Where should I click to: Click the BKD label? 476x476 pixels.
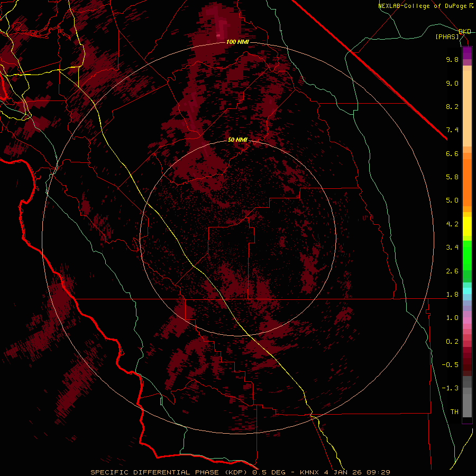pyautogui.click(x=465, y=32)
